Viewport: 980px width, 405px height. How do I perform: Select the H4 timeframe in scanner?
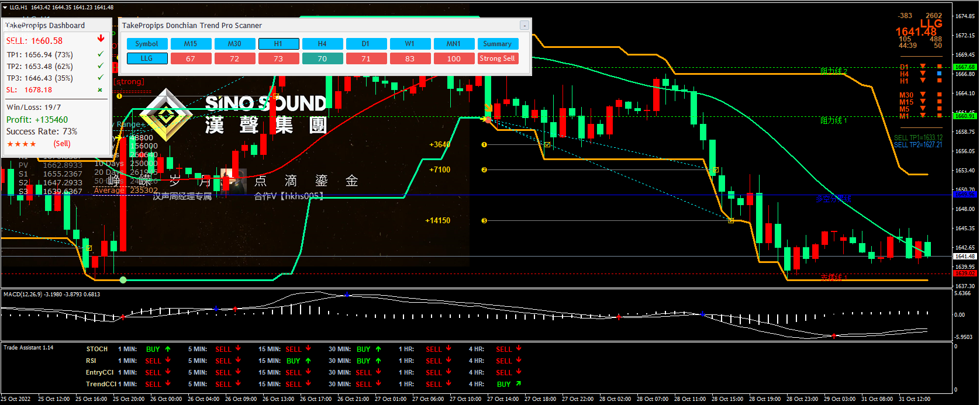(322, 44)
